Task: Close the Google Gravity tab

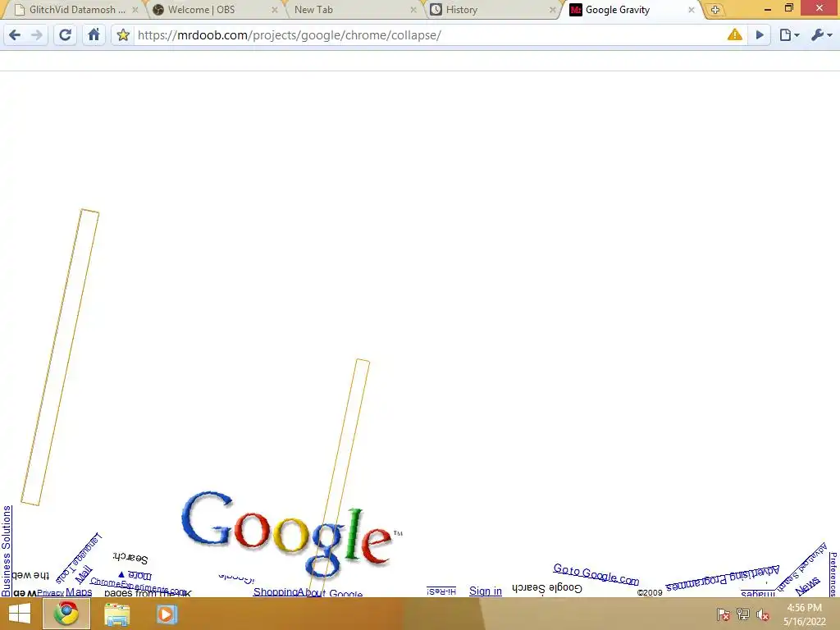Action: click(x=691, y=10)
